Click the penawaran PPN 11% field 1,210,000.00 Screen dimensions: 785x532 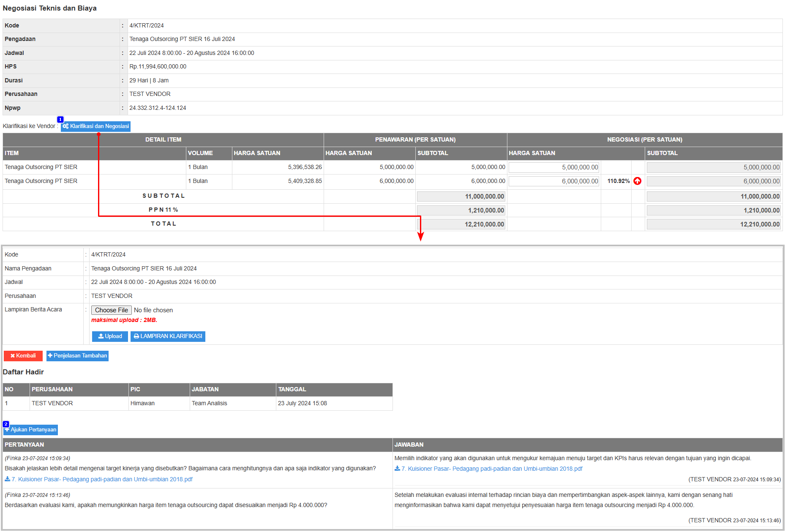[461, 210]
